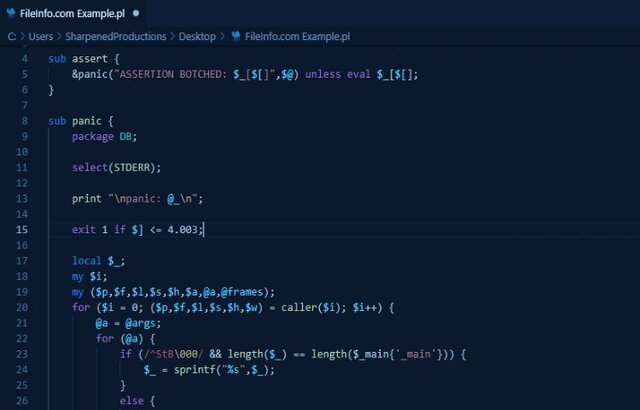
Task: Click 'for (@a) {' line
Action: (125, 339)
